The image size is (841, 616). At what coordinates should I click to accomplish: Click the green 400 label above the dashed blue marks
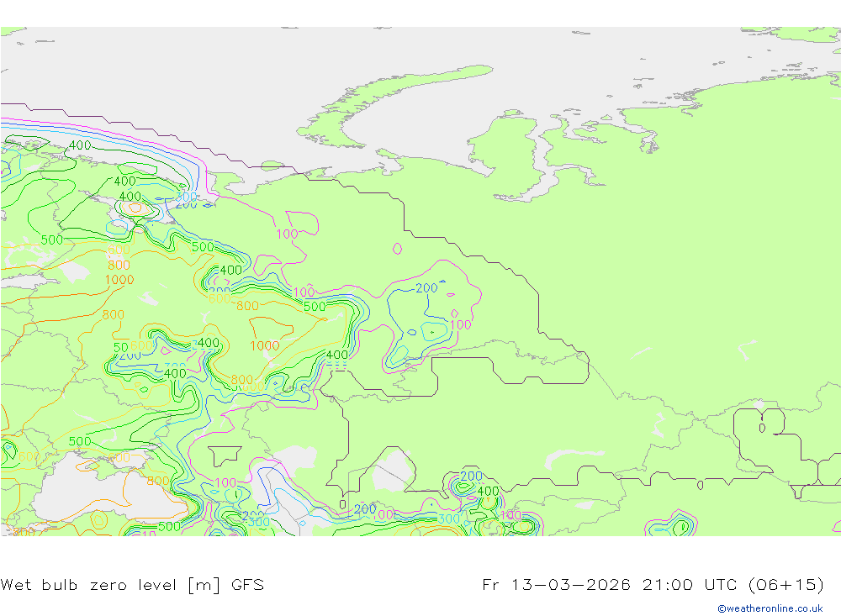tap(337, 355)
